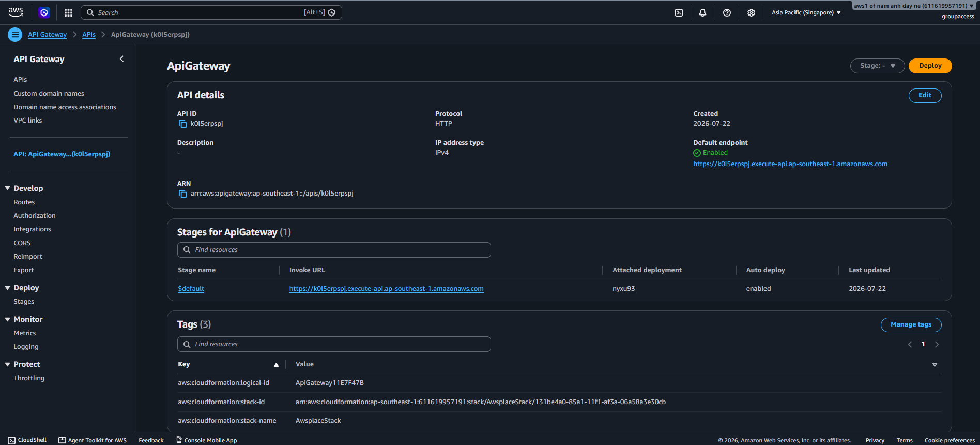
Task: Sort tags by Key column arrow
Action: 276,365
